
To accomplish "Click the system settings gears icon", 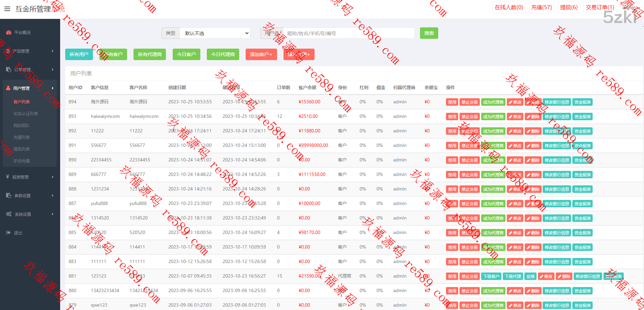I will [x=9, y=214].
